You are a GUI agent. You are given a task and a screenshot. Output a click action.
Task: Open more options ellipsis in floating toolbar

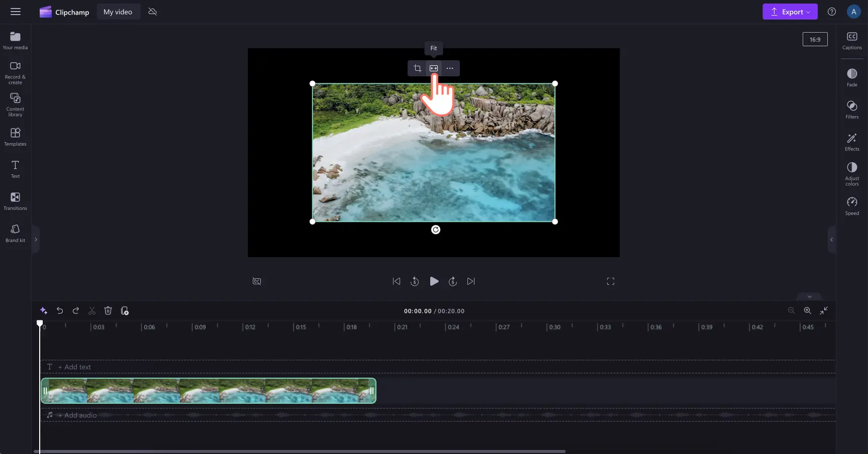(450, 68)
